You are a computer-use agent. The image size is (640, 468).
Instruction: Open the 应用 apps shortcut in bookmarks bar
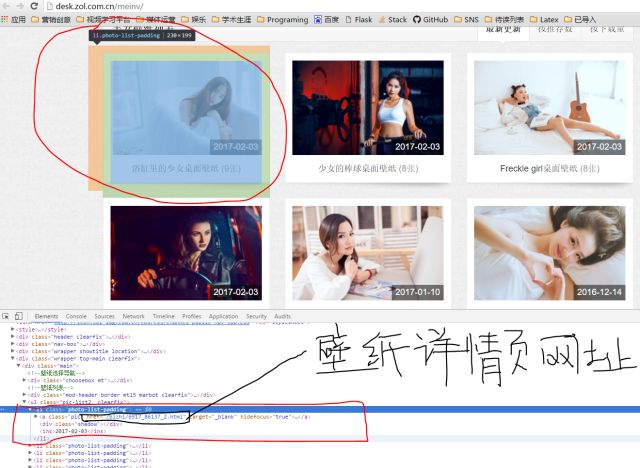point(13,20)
